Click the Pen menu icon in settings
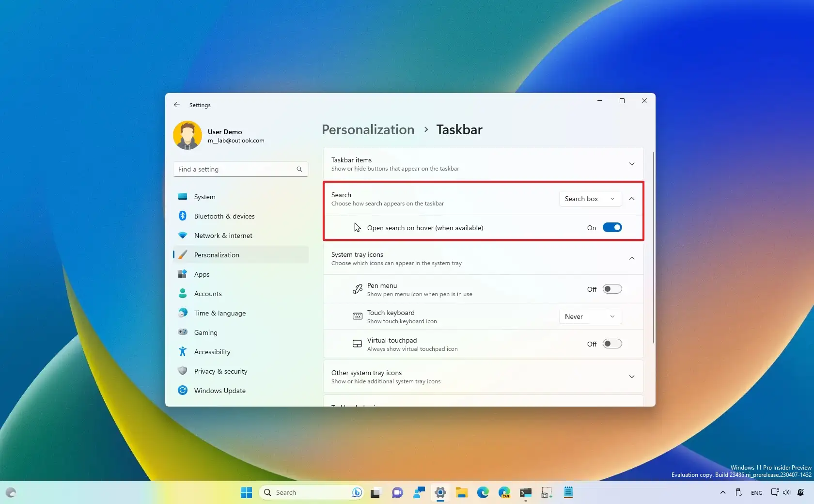Screen dimensions: 814x504 357,289
